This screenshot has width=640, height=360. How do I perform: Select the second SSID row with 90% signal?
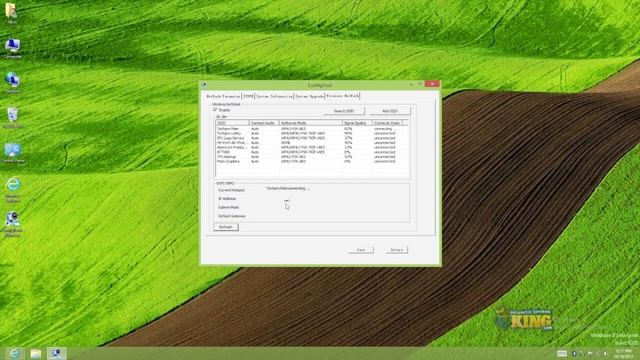tap(312, 133)
